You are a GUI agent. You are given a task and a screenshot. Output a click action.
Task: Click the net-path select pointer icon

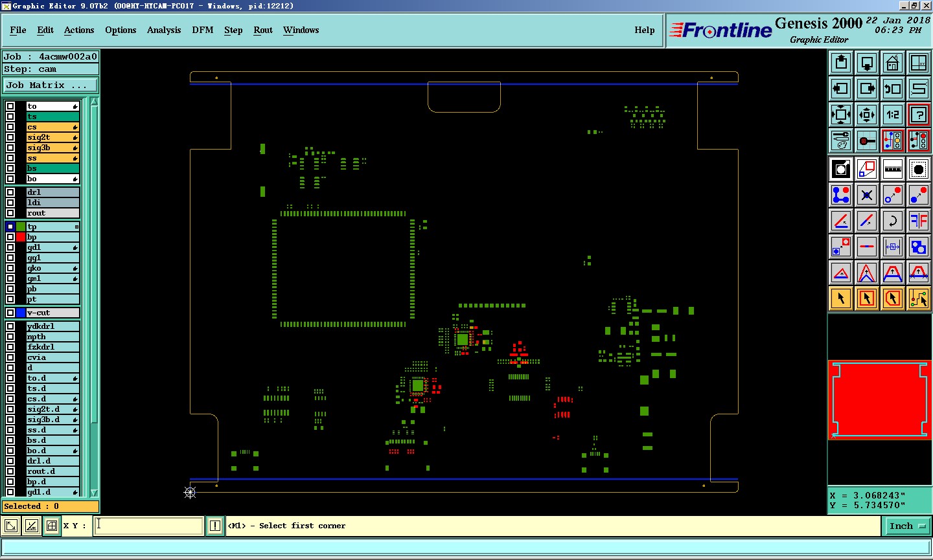pos(919,298)
